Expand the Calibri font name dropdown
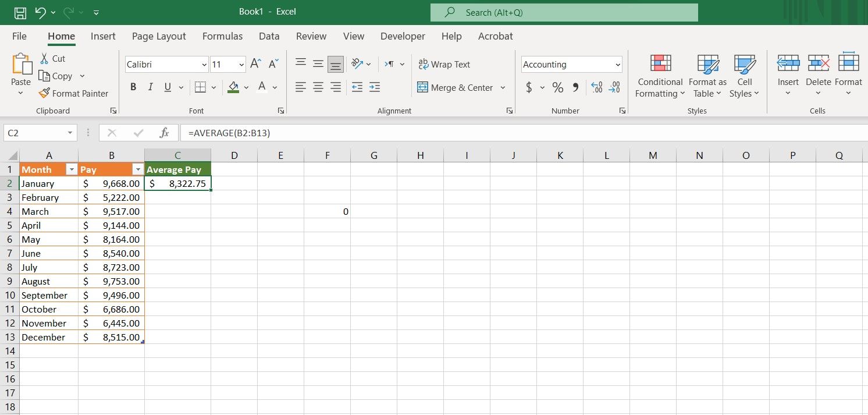The height and width of the screenshot is (415, 868). tap(204, 65)
